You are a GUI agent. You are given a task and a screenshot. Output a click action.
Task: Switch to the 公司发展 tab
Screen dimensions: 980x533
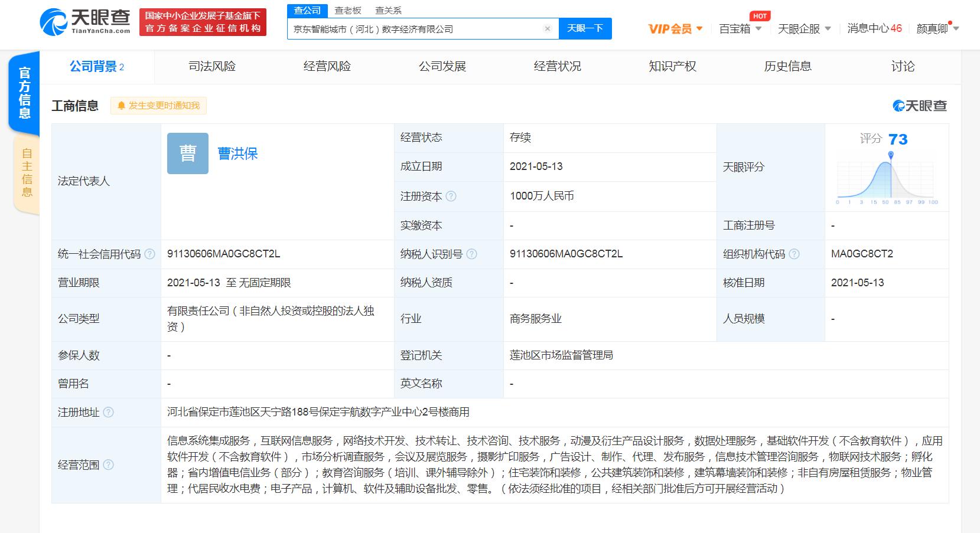tap(442, 66)
